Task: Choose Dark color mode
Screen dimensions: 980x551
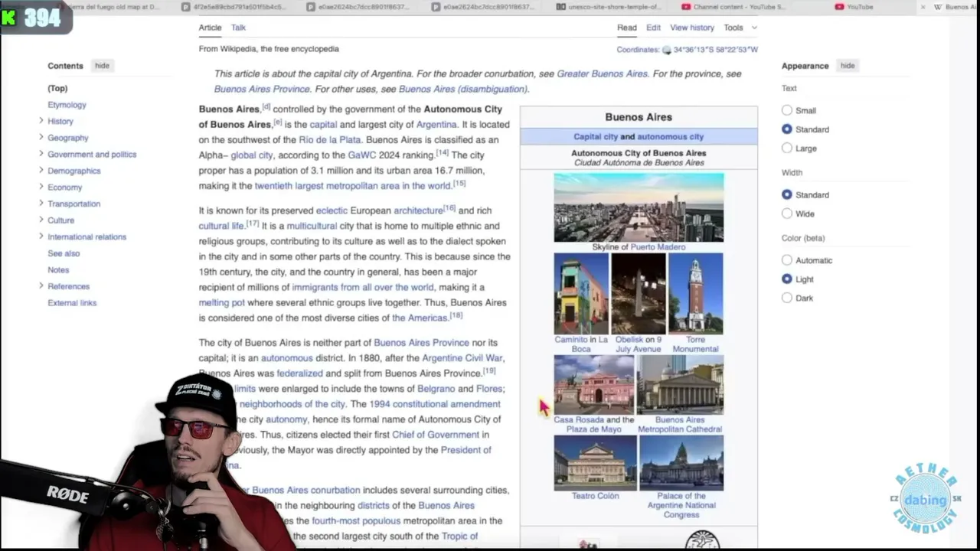Action: point(787,298)
